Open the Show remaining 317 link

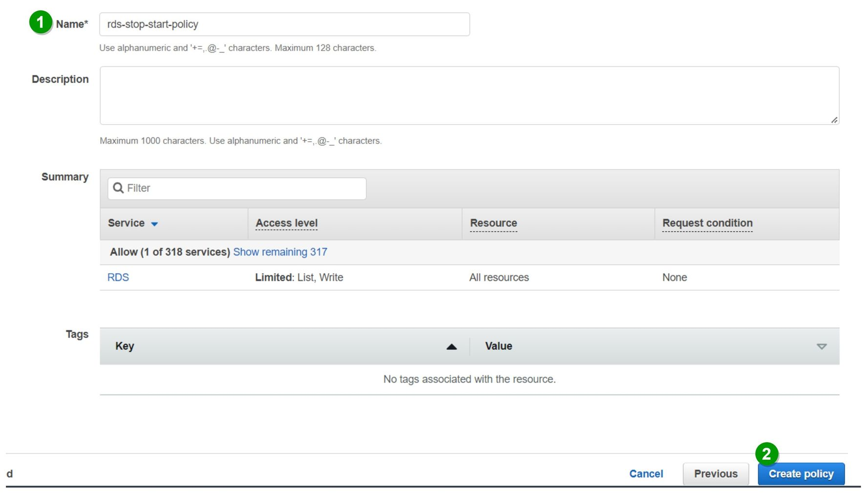tap(280, 252)
